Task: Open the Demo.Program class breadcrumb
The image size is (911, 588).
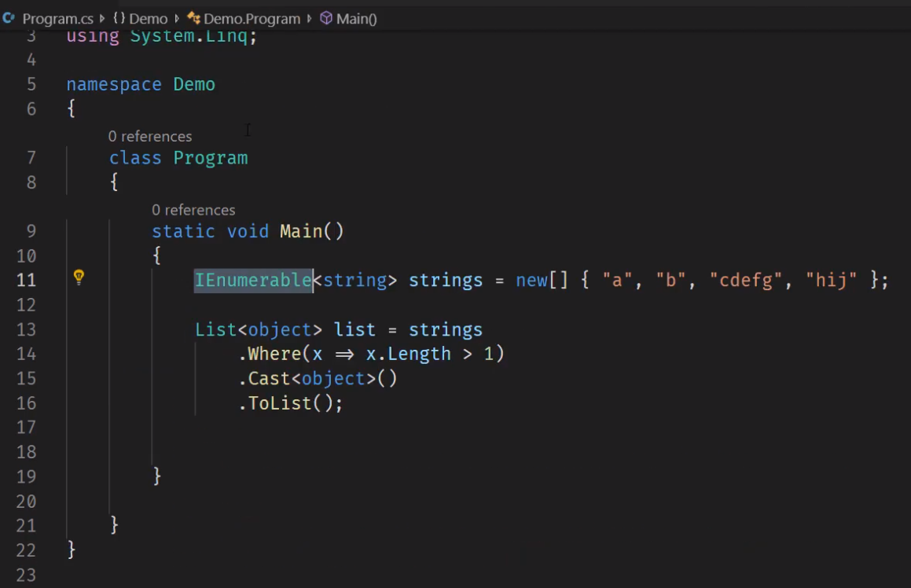Action: click(x=252, y=18)
